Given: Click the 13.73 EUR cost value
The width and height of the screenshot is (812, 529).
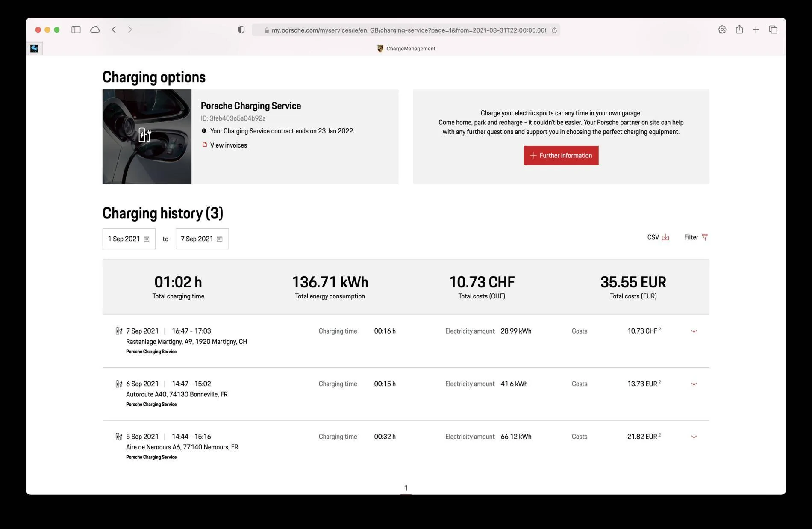Looking at the screenshot, I should (x=642, y=384).
